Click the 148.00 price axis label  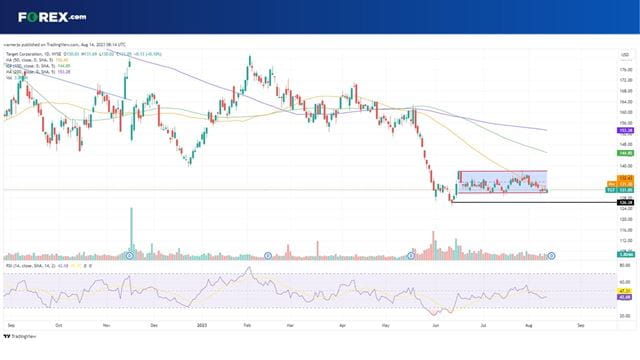pos(626,144)
